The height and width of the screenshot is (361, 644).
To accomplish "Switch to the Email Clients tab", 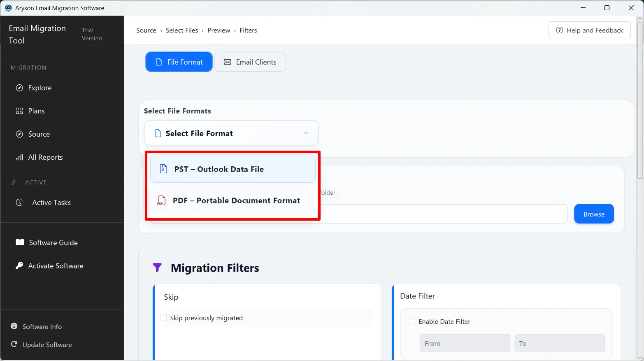I will 250,62.
